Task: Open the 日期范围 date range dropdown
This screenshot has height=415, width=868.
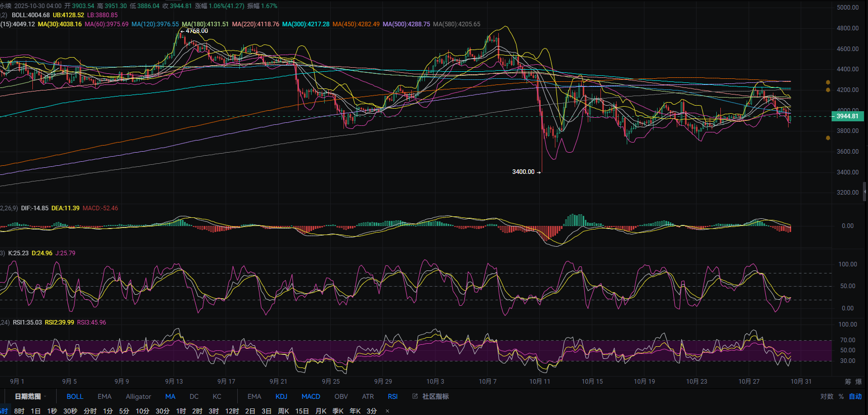Action: 30,396
